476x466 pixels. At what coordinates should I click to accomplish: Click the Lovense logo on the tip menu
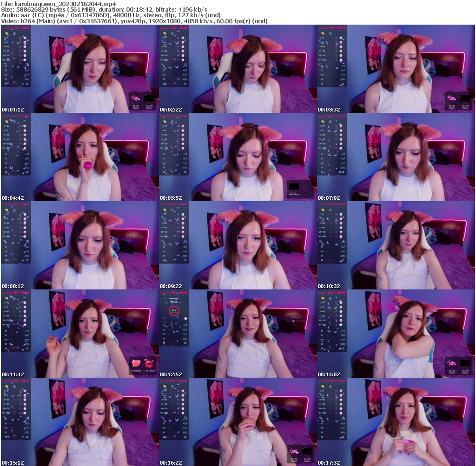15,27
